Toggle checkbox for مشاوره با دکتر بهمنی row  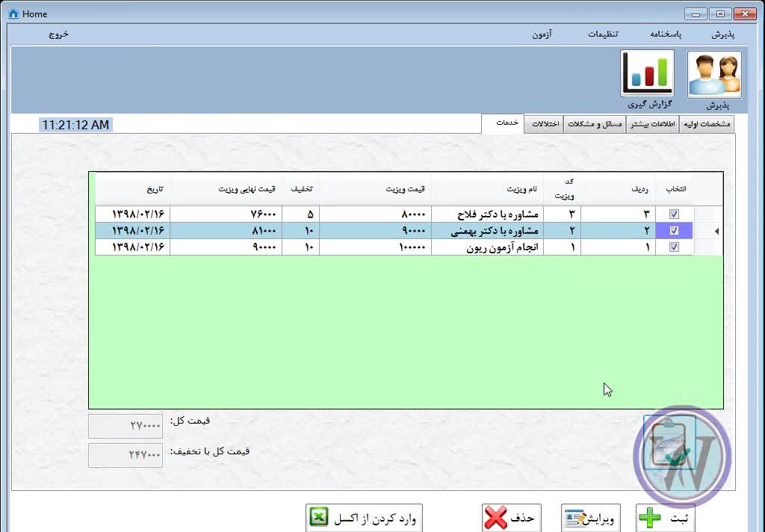pyautogui.click(x=674, y=231)
